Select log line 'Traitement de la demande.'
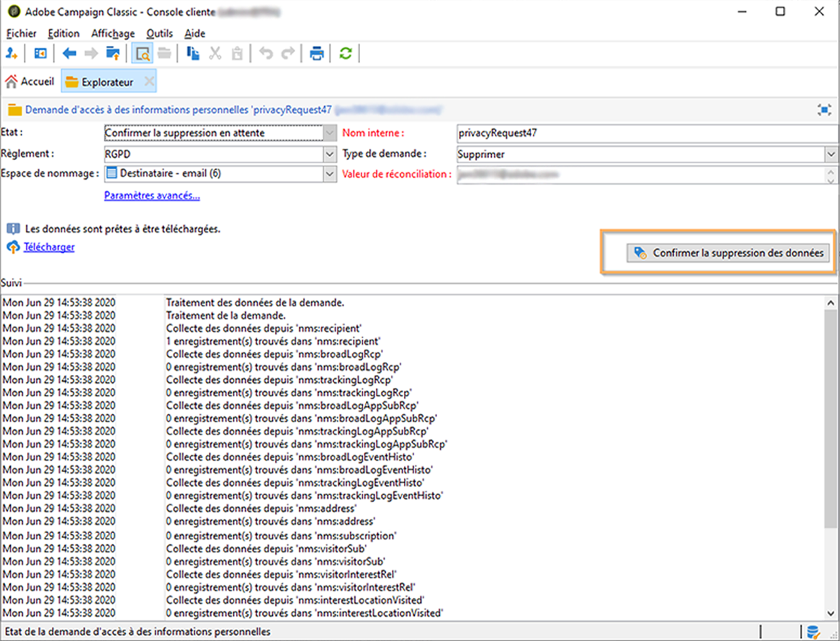Viewport: 840px width, 641px height. pyautogui.click(x=226, y=316)
